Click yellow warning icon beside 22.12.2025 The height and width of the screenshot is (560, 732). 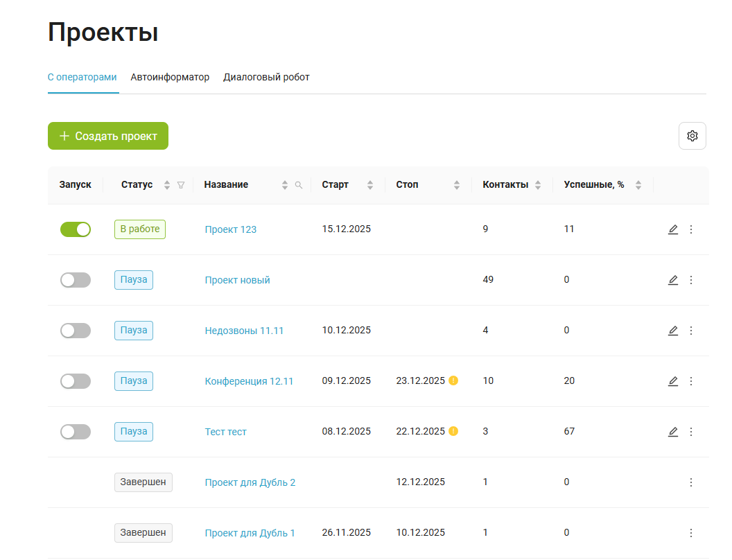coord(453,431)
